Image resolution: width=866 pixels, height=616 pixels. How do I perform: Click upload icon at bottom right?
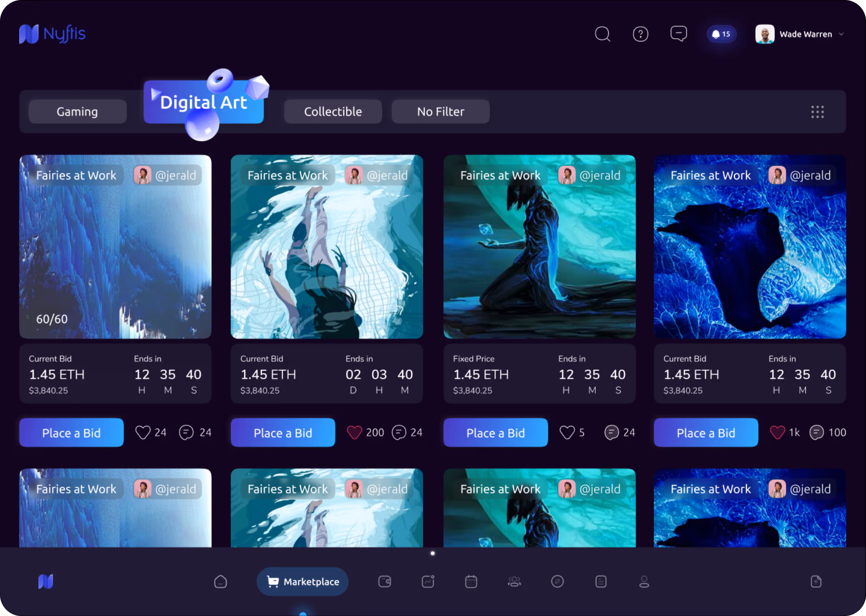click(x=816, y=581)
